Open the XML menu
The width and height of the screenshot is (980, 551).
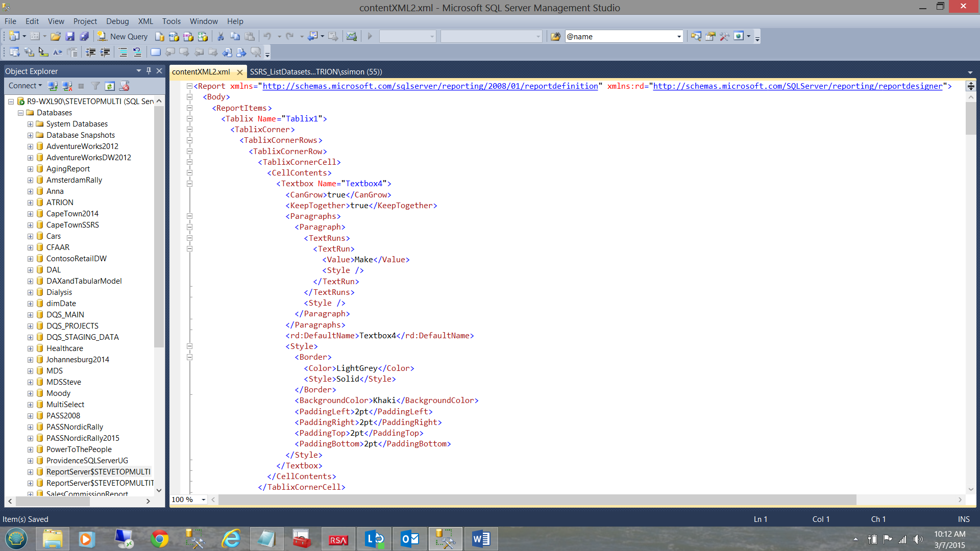[x=145, y=21]
